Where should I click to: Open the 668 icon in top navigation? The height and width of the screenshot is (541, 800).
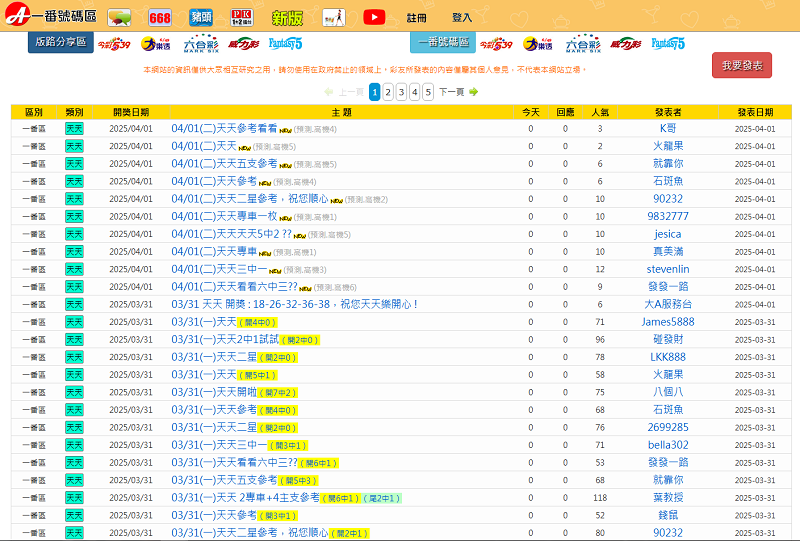point(159,17)
